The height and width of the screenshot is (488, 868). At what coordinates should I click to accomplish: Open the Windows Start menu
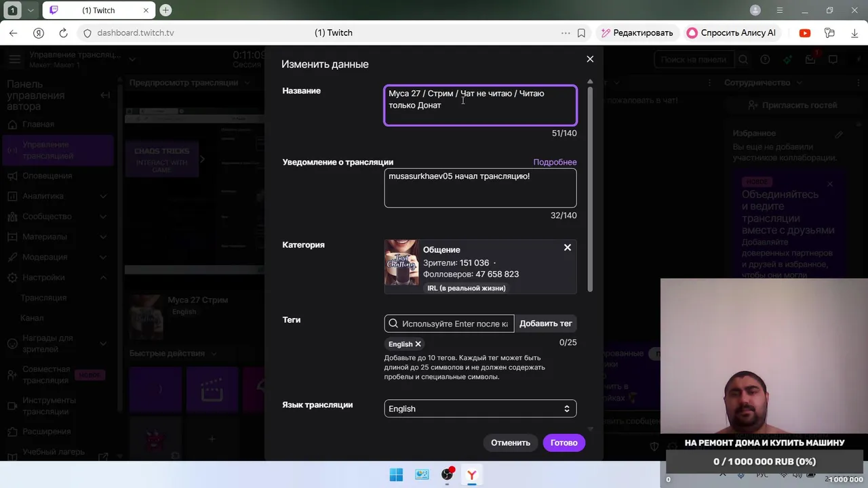coord(397,474)
